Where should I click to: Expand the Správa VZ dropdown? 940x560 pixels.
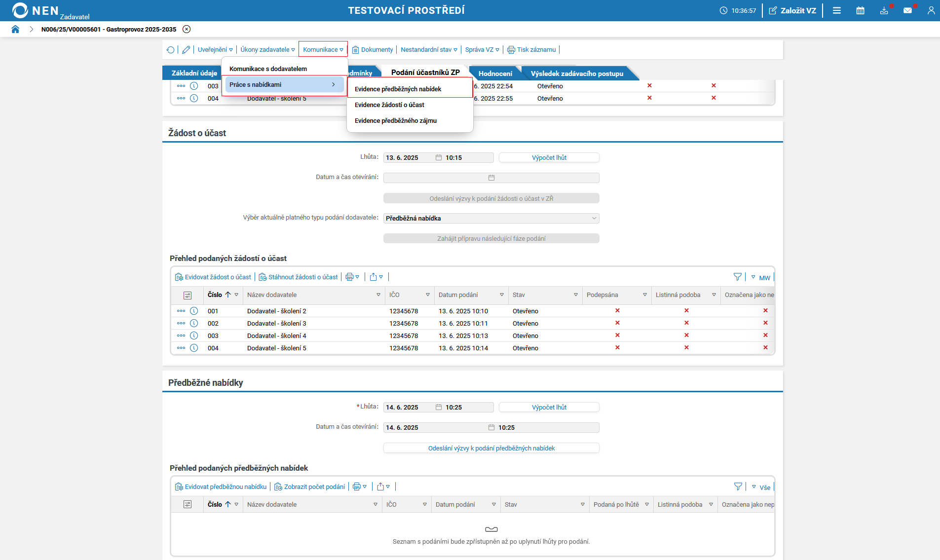(x=482, y=50)
